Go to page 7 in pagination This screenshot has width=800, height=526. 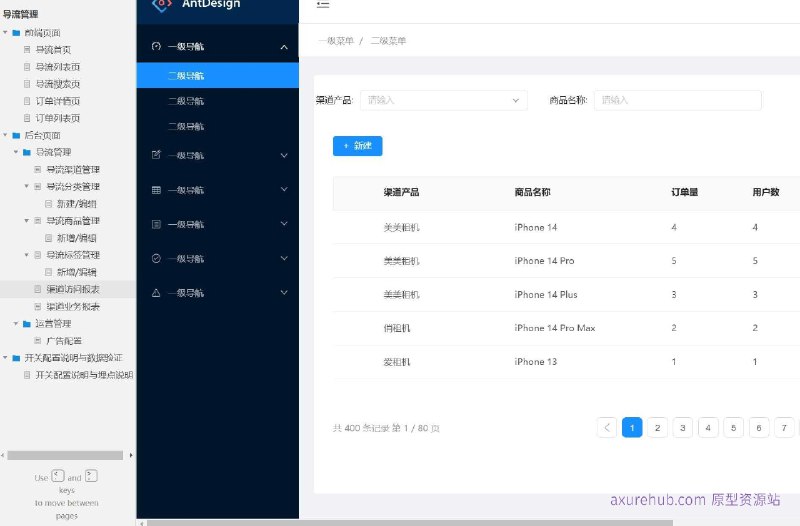click(784, 428)
